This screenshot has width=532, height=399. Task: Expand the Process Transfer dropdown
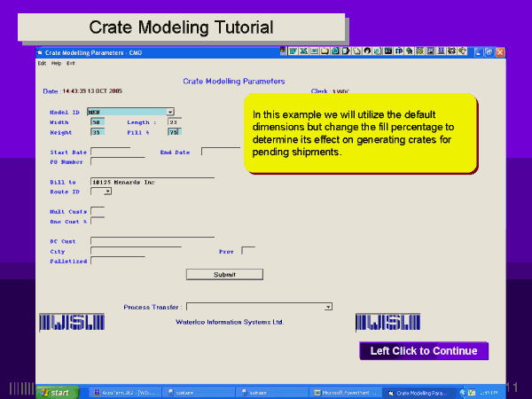[328, 307]
